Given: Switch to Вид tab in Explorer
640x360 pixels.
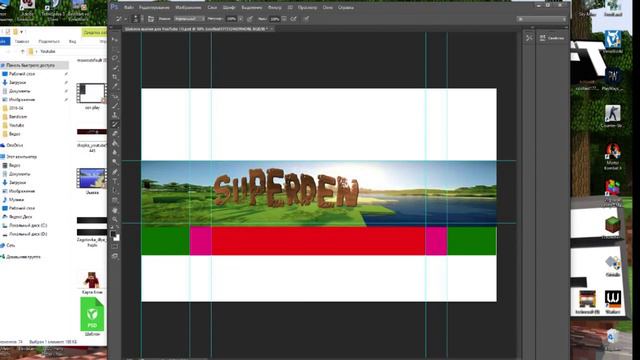Looking at the screenshot, I should coord(72,41).
